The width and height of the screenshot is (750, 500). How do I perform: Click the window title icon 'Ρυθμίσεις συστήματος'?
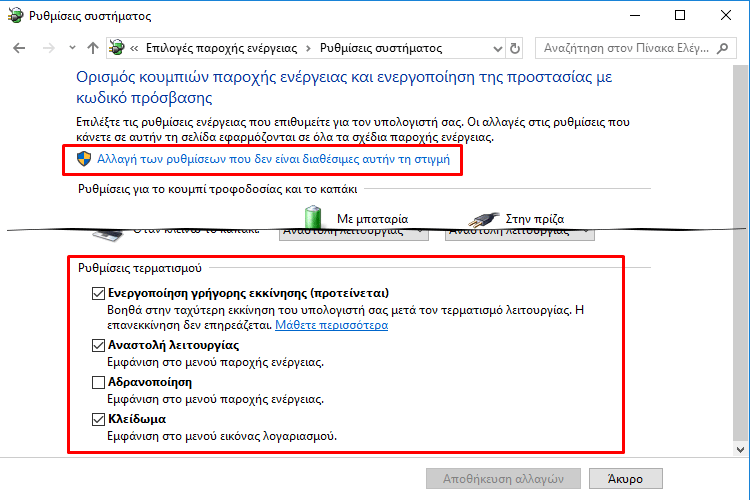15,15
